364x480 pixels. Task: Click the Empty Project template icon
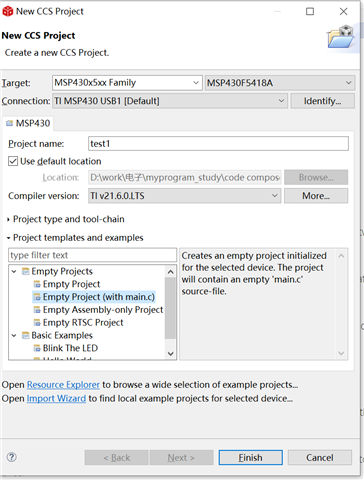(37, 284)
